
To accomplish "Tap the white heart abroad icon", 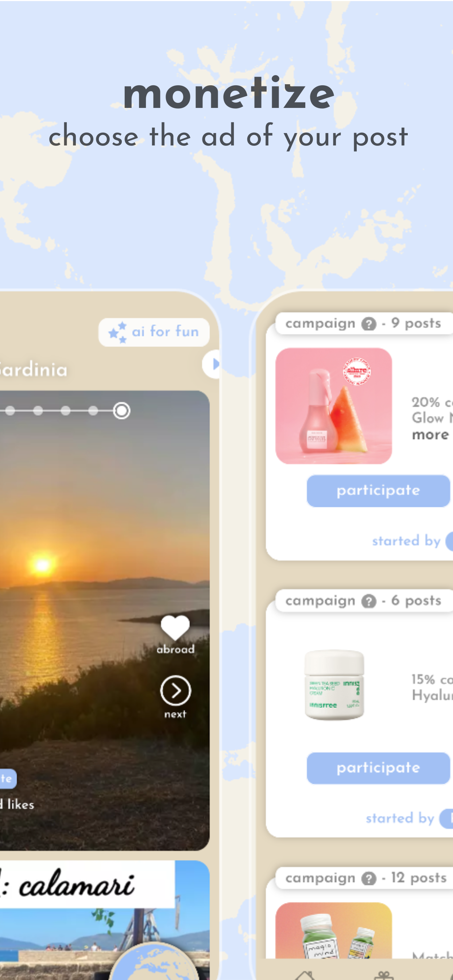I will [175, 628].
